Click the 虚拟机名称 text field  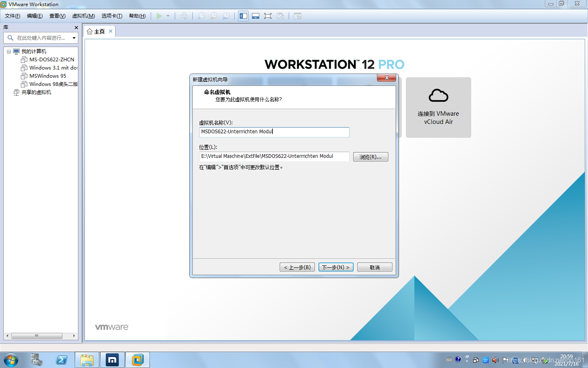[274, 132]
